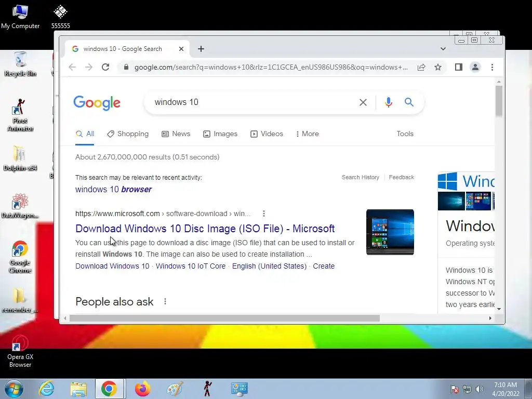
Task: Clear the search box with X icon
Action: coord(363,102)
